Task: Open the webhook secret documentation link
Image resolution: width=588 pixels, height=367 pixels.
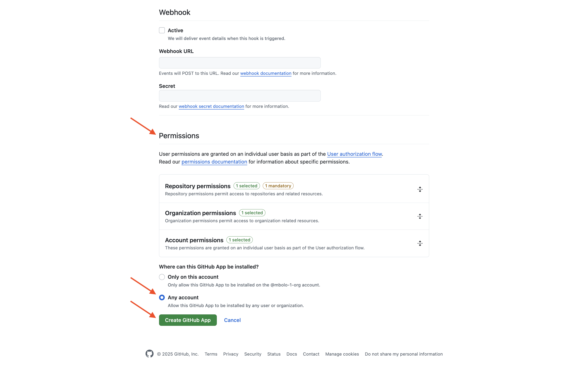Action: coord(211,106)
